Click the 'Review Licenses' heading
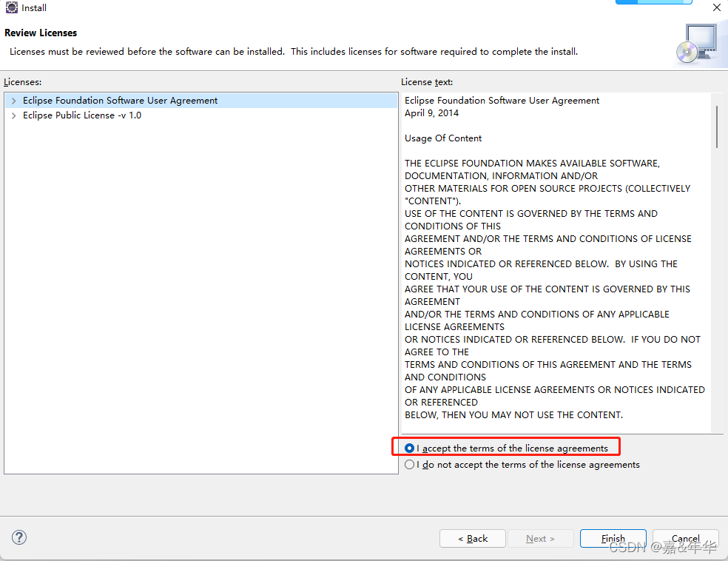Viewport: 728px width, 561px height. click(41, 33)
